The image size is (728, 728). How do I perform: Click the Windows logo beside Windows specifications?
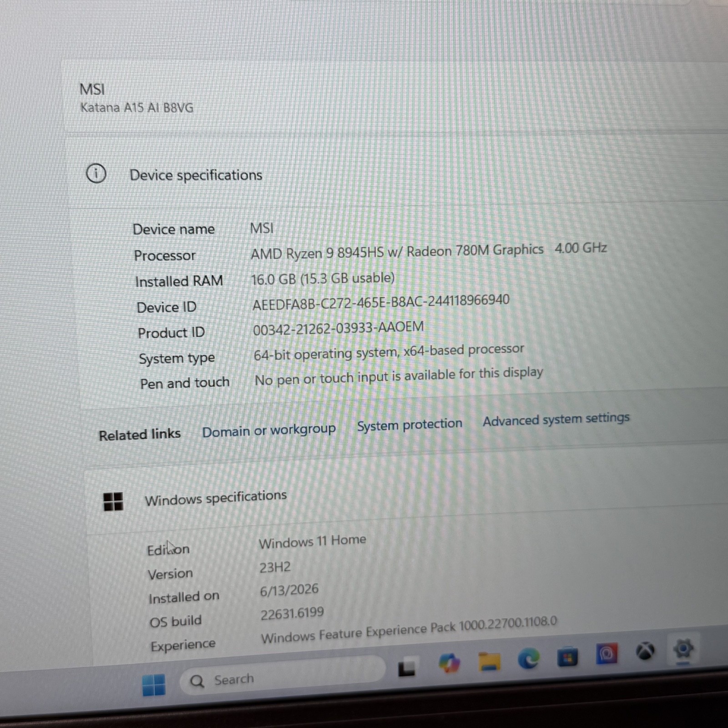113,501
